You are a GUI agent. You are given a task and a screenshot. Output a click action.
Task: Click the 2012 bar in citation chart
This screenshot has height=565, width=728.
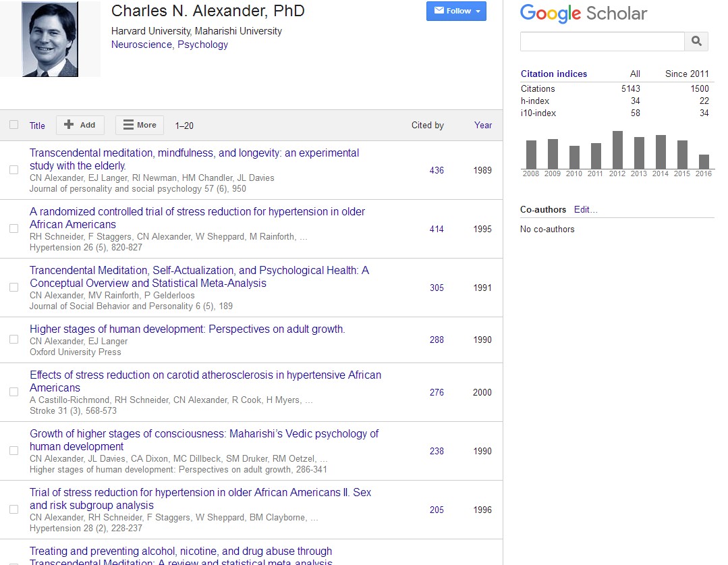point(617,150)
